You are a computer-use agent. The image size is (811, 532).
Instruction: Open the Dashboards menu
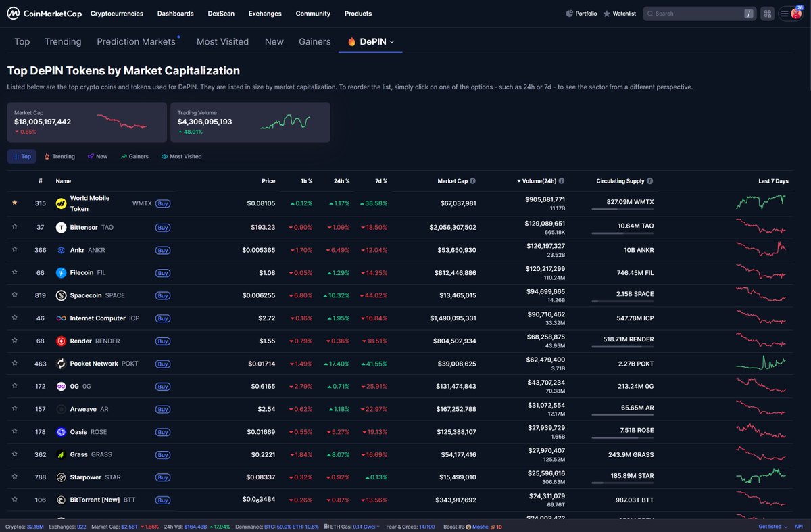coord(175,13)
